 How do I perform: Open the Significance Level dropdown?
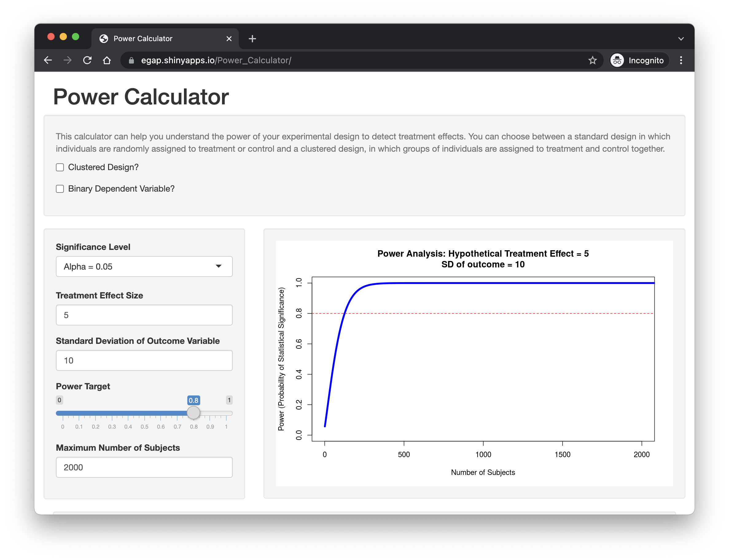click(x=144, y=266)
